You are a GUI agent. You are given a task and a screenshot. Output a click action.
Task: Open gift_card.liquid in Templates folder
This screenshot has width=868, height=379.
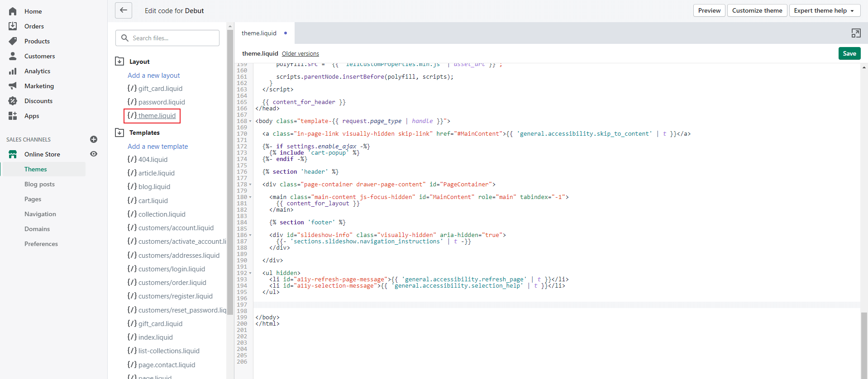coord(155,324)
